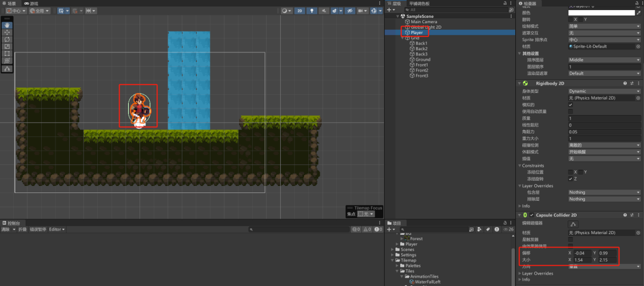This screenshot has height=286, width=644.
Task: Open snap increment settings icon
Action: 91,11
